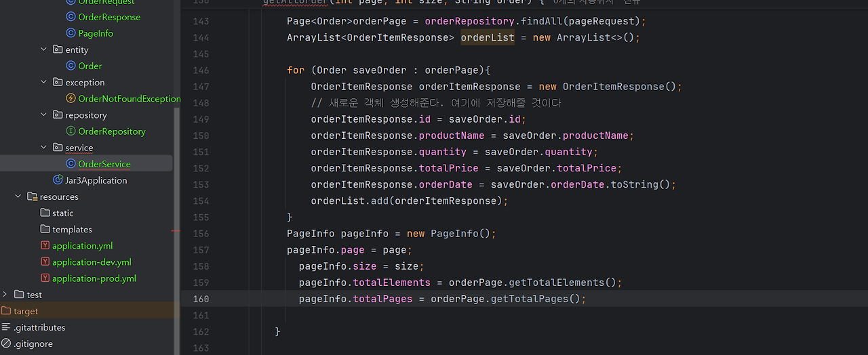Click the target folder icon
The image size is (868, 355).
[6, 311]
